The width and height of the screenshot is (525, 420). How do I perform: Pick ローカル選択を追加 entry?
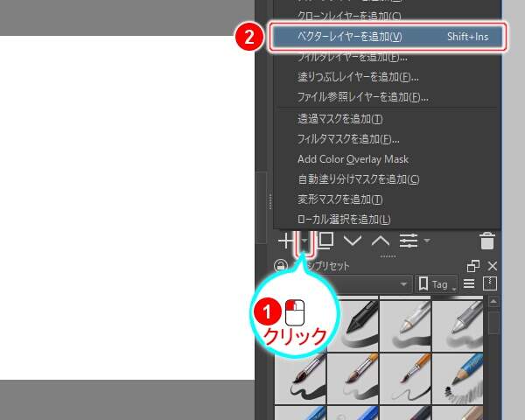[387, 220]
